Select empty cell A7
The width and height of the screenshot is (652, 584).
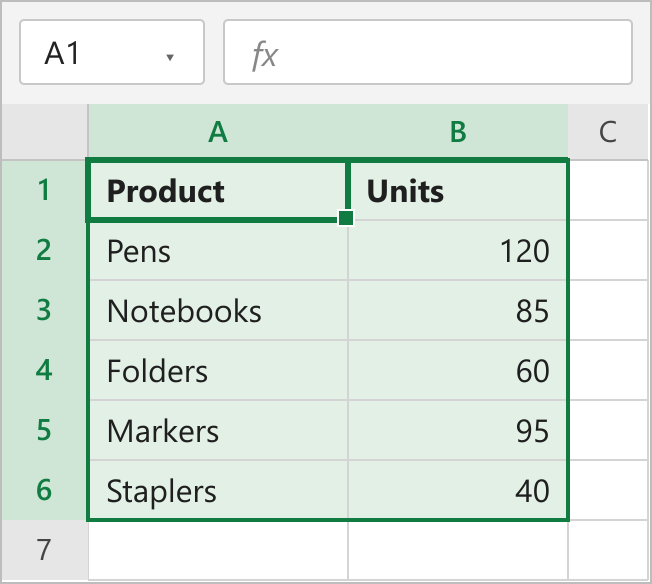(x=218, y=550)
